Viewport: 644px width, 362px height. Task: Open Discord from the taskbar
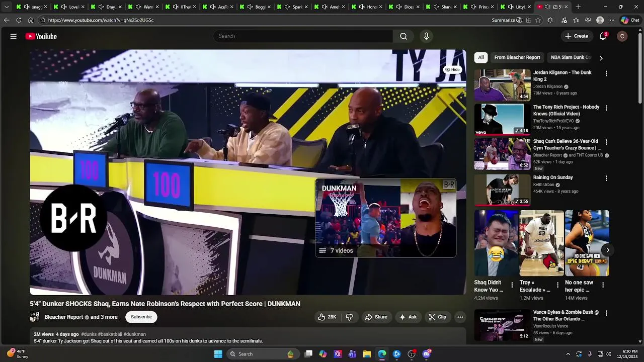(427, 354)
